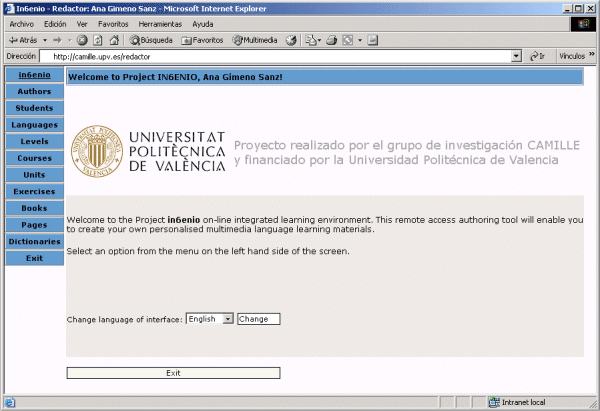This screenshot has height=411, width=600.
Task: Open the Pages section
Action: pos(34,225)
